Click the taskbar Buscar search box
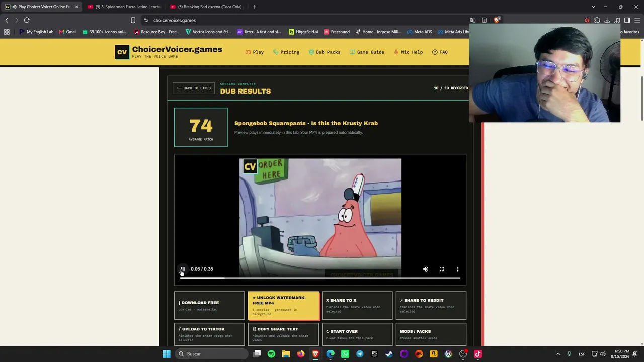Screen dimensions: 644x362 (211, 354)
